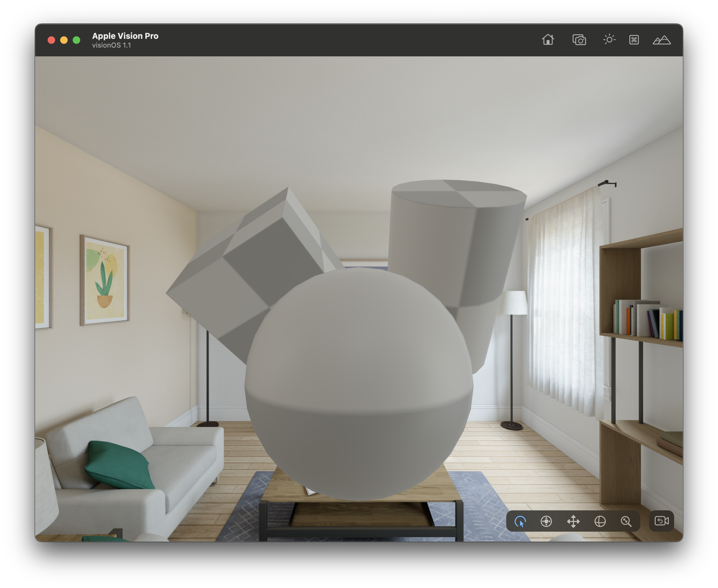Select the interact pointer tool

[x=520, y=521]
